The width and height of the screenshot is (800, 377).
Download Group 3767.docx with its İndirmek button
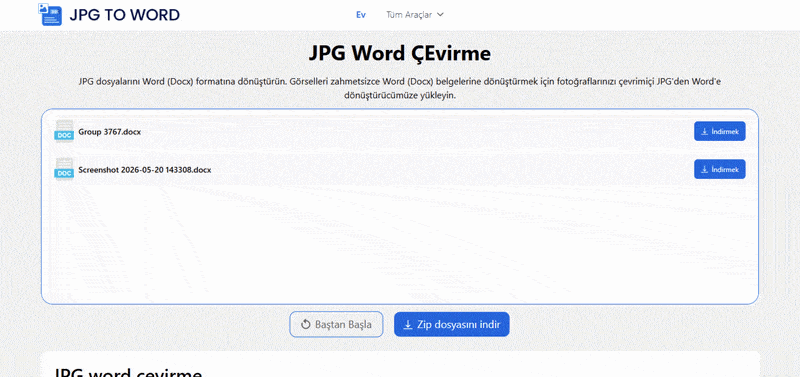click(719, 132)
